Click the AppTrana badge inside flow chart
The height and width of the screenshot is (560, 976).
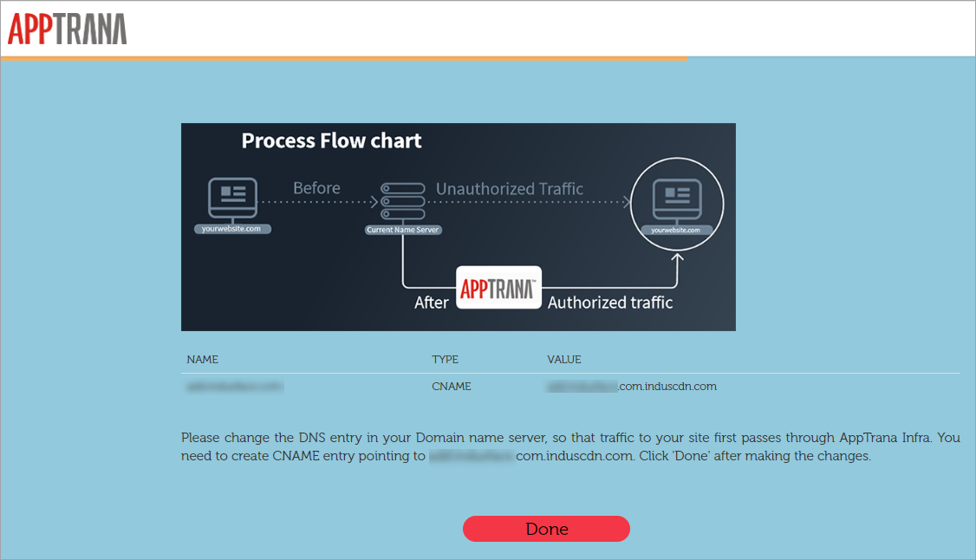(498, 288)
